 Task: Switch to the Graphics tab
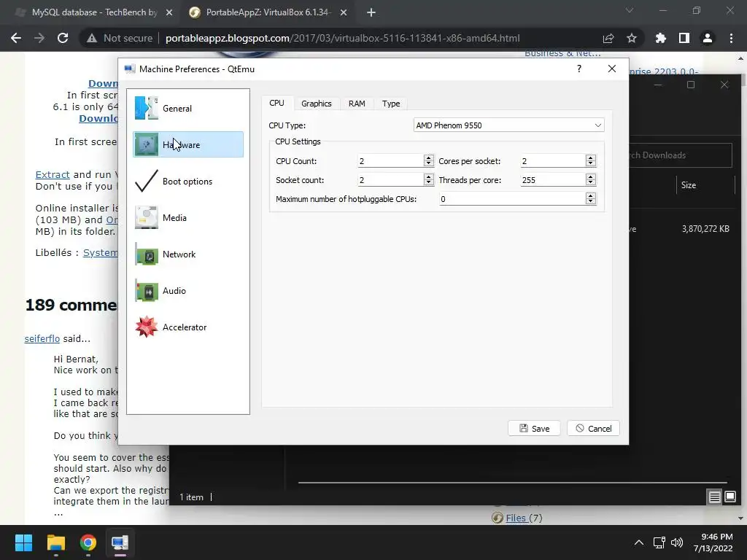[x=317, y=104]
